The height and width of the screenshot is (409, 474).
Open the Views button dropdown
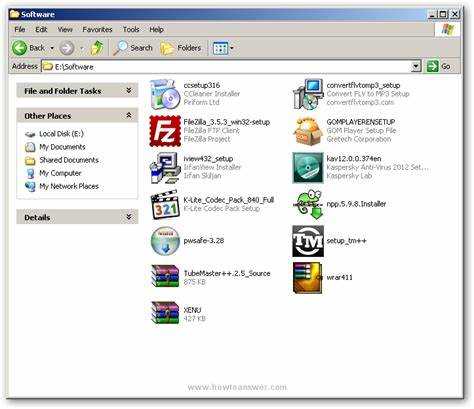232,48
